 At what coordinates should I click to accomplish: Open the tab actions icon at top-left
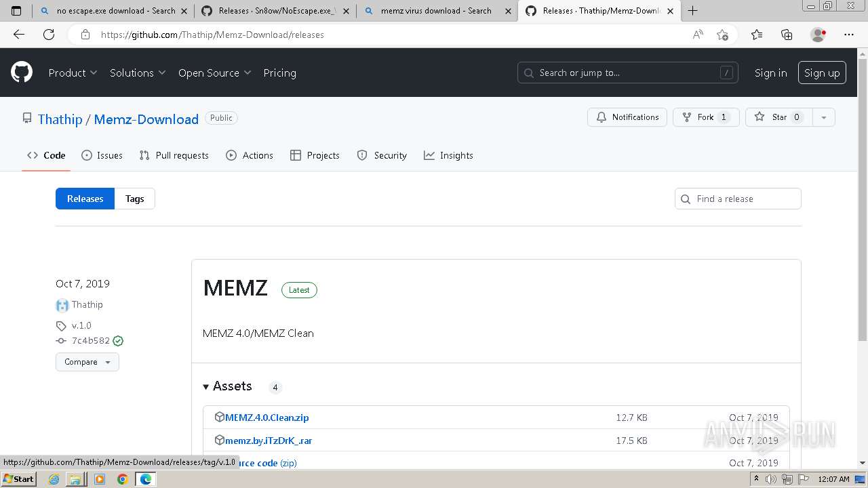(x=16, y=11)
